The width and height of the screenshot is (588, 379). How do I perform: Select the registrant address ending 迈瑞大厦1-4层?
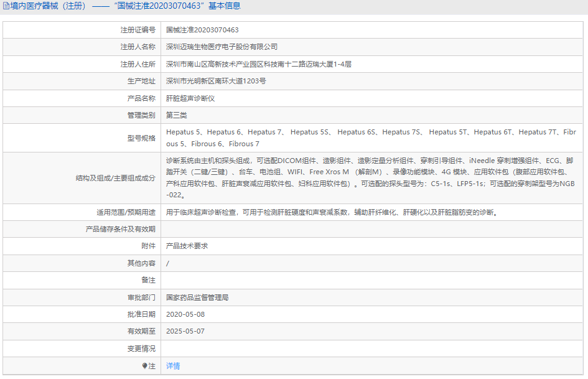coord(259,64)
